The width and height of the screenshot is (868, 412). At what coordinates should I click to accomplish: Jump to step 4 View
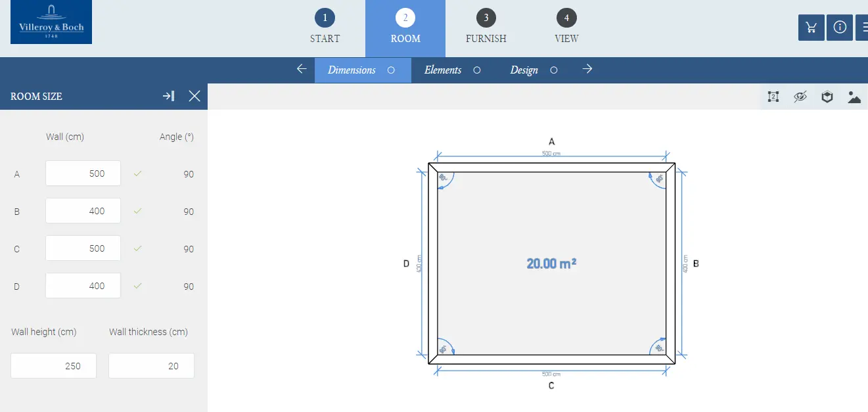pyautogui.click(x=566, y=28)
